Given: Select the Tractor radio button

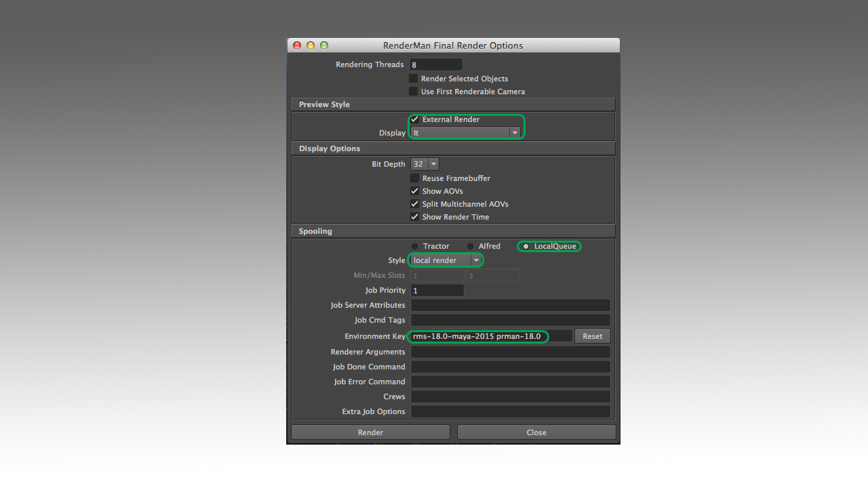Looking at the screenshot, I should pyautogui.click(x=414, y=246).
